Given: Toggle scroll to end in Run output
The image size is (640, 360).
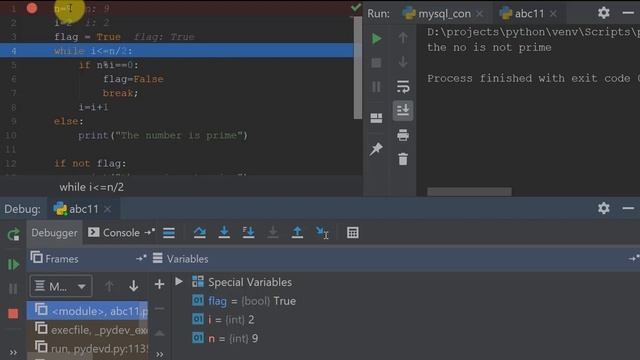Looking at the screenshot, I should 403,110.
